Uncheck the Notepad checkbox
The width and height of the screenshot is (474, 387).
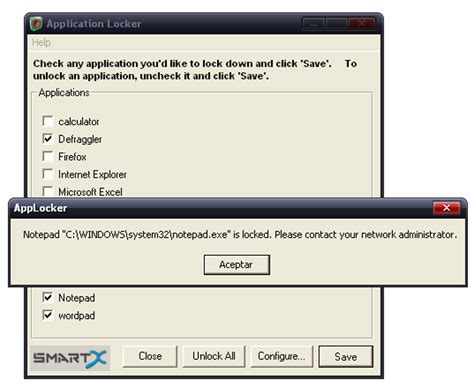(48, 297)
